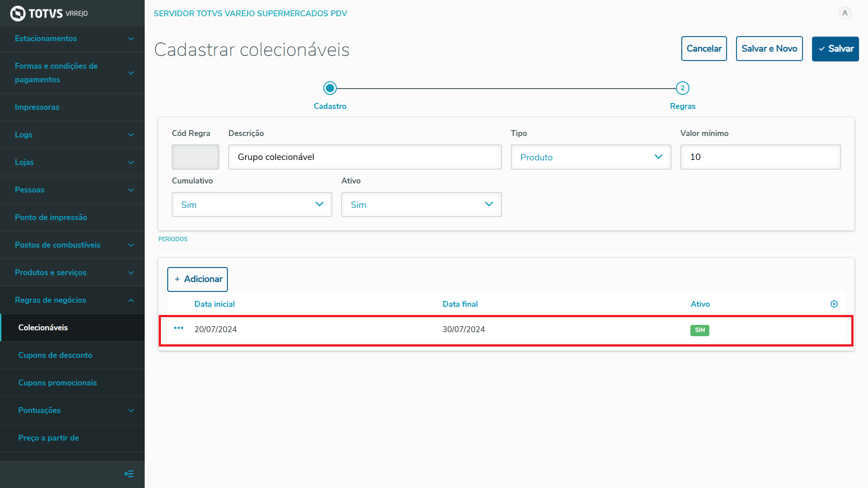Click Adicionar to add a period
868x488 pixels.
[x=198, y=279]
